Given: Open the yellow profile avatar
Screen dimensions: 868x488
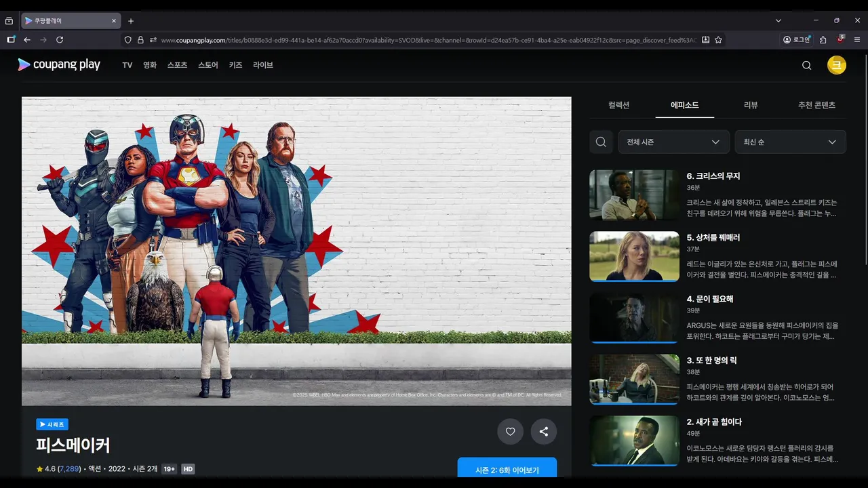Looking at the screenshot, I should 836,65.
